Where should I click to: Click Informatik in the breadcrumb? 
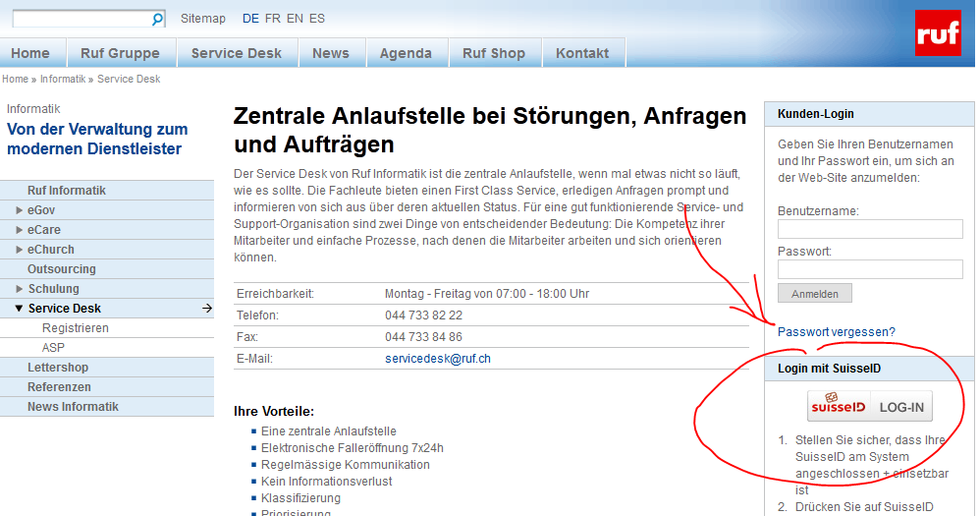click(63, 79)
